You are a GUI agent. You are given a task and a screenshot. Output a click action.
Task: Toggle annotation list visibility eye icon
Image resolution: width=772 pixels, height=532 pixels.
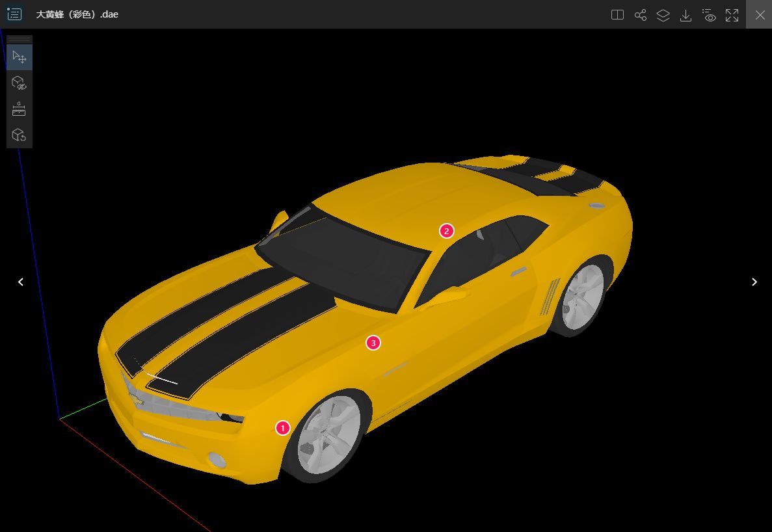[709, 15]
